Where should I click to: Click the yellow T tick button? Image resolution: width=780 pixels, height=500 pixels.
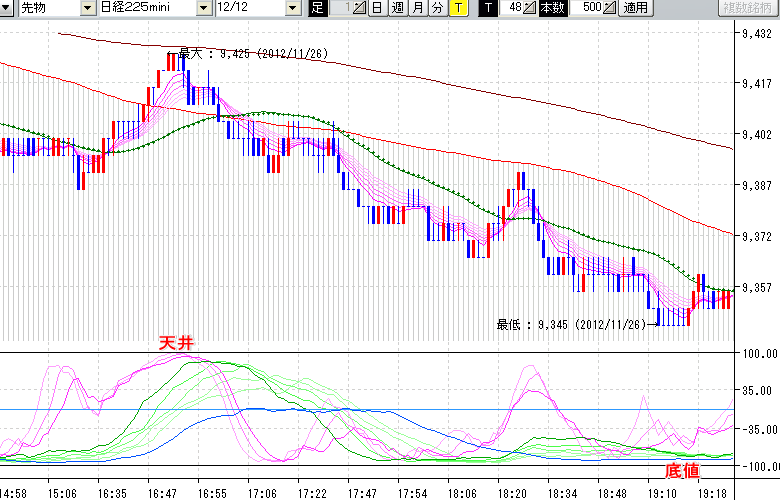pos(457,8)
